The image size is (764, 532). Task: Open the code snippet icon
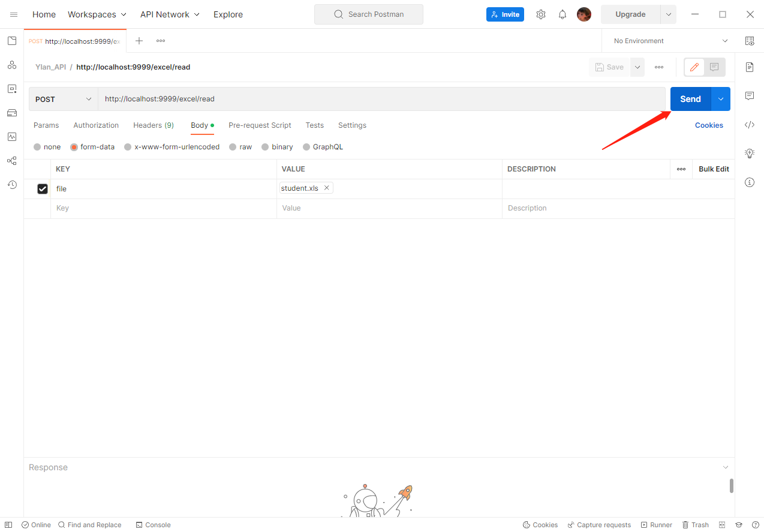tap(750, 125)
